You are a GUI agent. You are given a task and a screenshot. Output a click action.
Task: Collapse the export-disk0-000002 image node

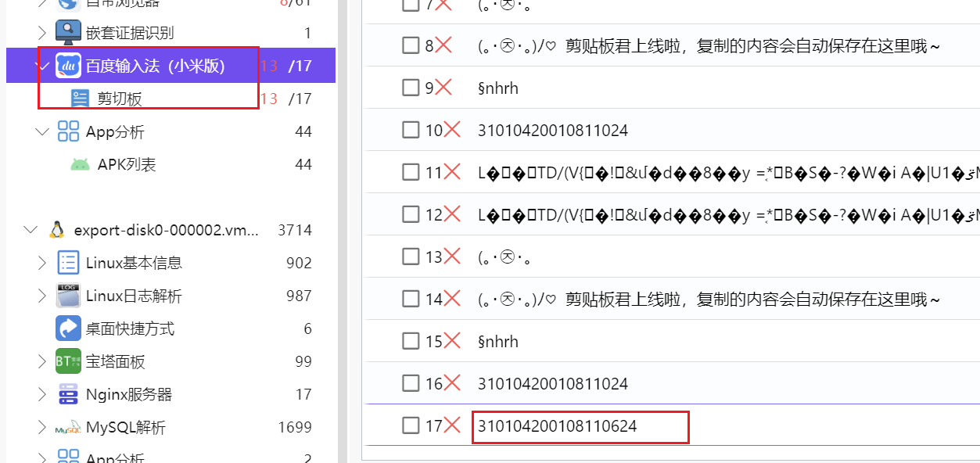tap(31, 230)
